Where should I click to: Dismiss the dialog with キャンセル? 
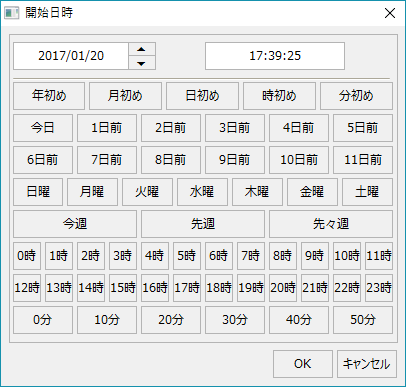[367, 364]
